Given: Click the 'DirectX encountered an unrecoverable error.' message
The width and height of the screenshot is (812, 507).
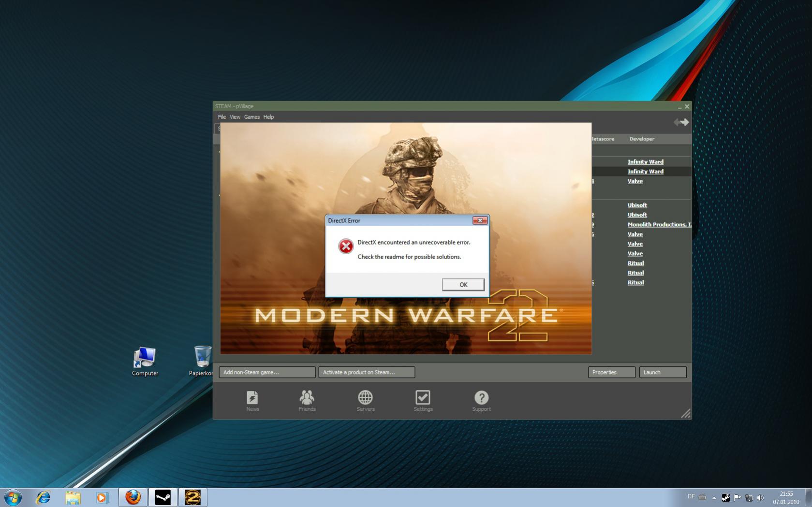Looking at the screenshot, I should (414, 242).
